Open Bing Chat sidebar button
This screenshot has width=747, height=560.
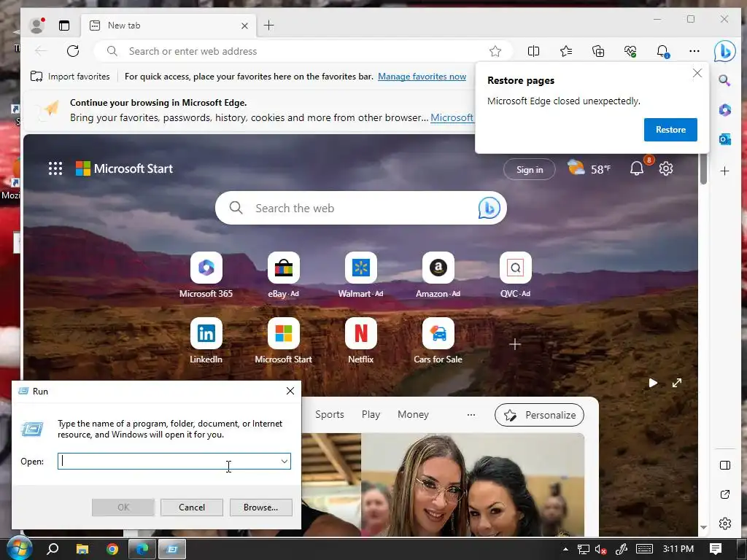coord(724,51)
